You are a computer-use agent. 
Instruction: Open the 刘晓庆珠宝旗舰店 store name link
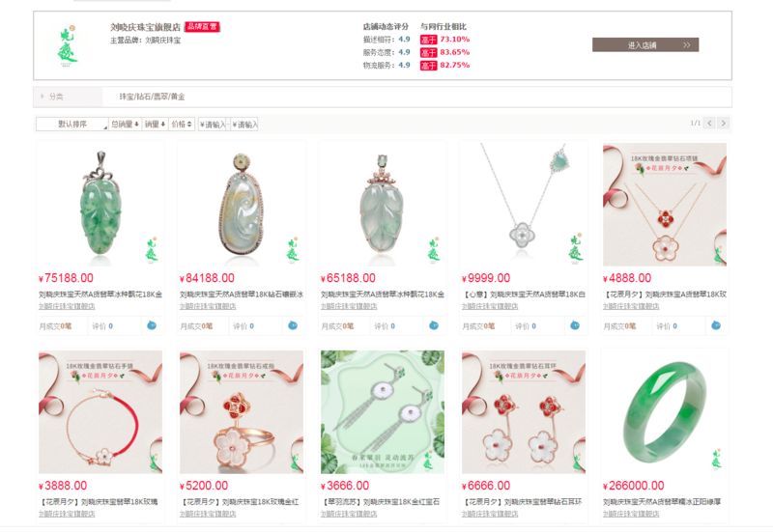click(x=146, y=27)
